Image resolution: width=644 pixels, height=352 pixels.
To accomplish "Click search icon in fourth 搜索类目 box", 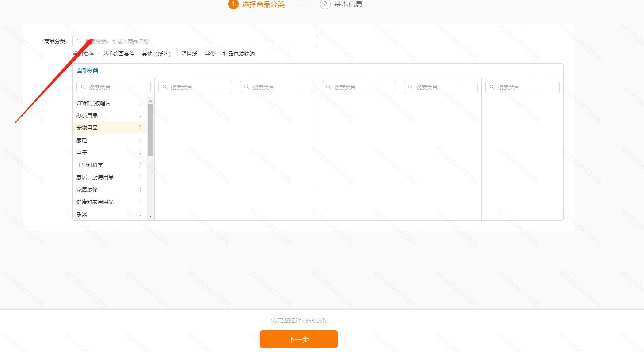I will (328, 87).
